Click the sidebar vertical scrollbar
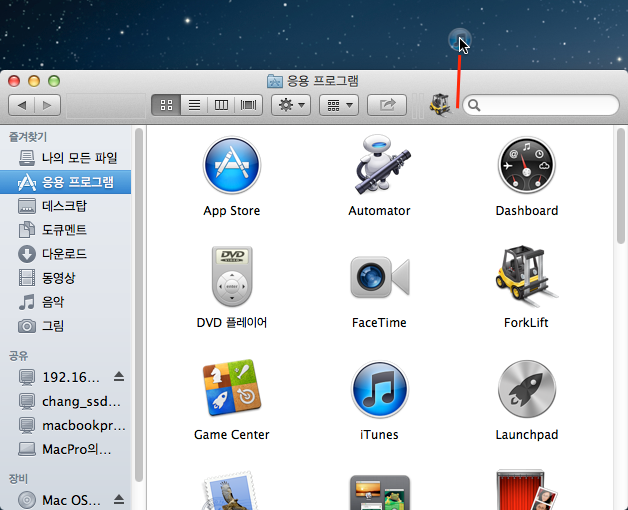 [x=139, y=304]
